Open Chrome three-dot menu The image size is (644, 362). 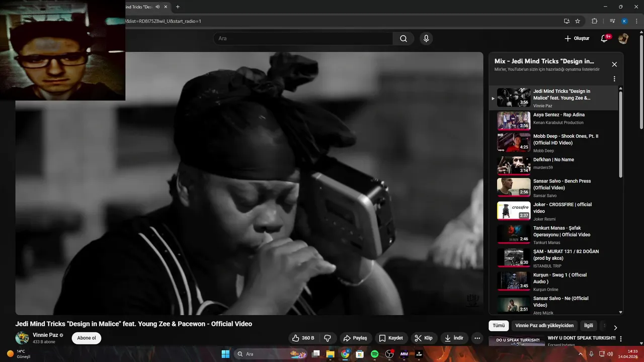tap(636, 21)
